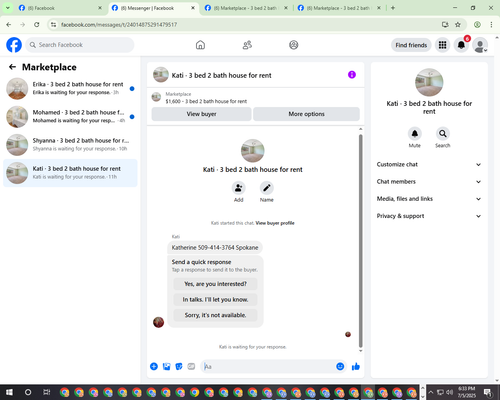Expand the Customize chat section
Viewport: 500px width, 400px height.
429,164
